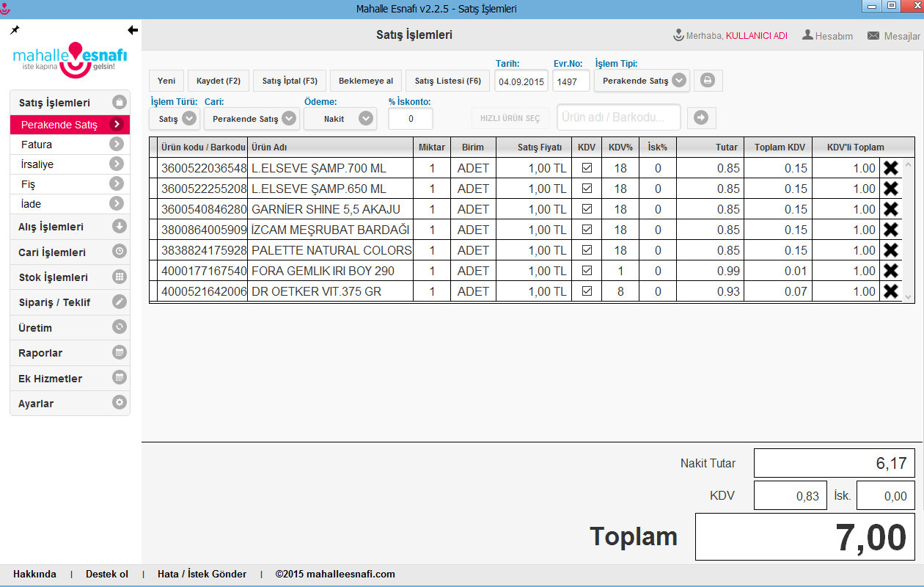
Task: Toggle KDV checkbox for PALETTE NATURAL COLORS
Action: (587, 250)
